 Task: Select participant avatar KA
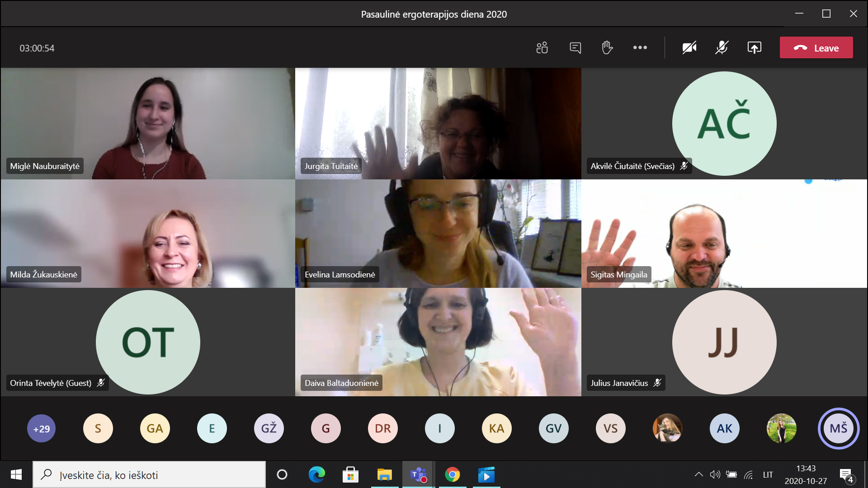click(x=497, y=428)
